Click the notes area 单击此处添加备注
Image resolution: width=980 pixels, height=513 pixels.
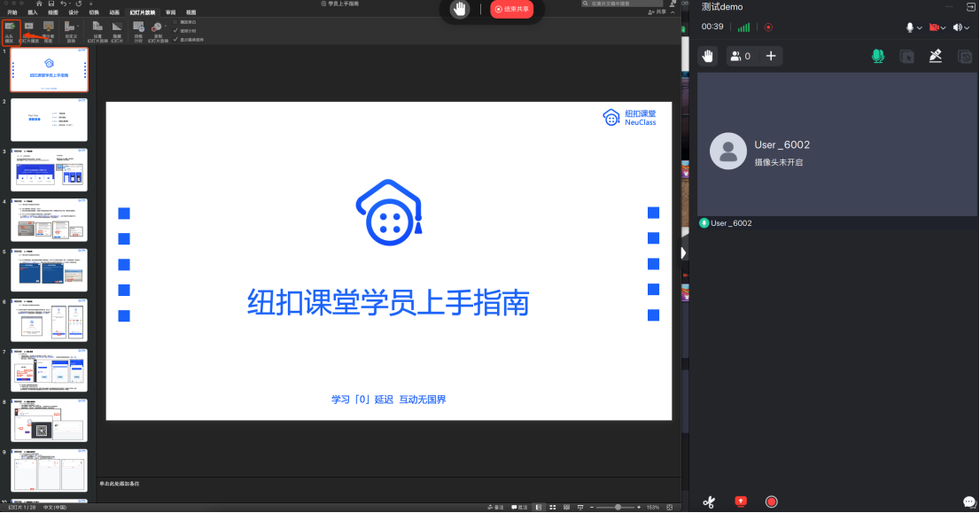(x=119, y=484)
